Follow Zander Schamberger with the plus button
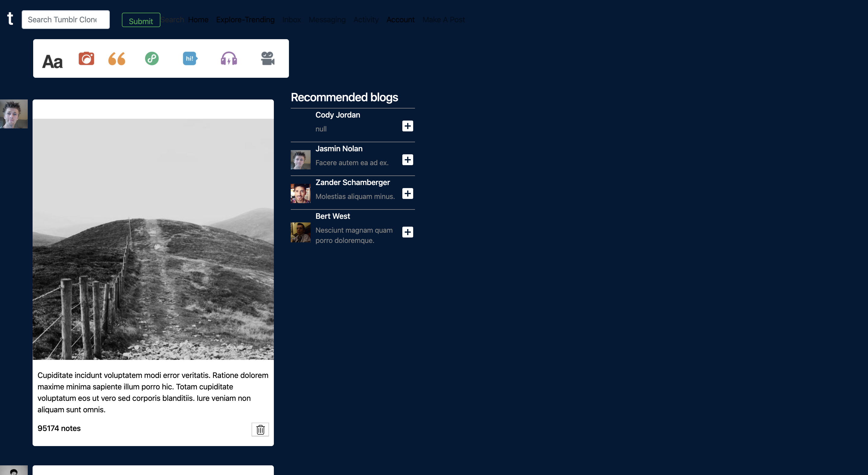868x475 pixels. point(407,193)
